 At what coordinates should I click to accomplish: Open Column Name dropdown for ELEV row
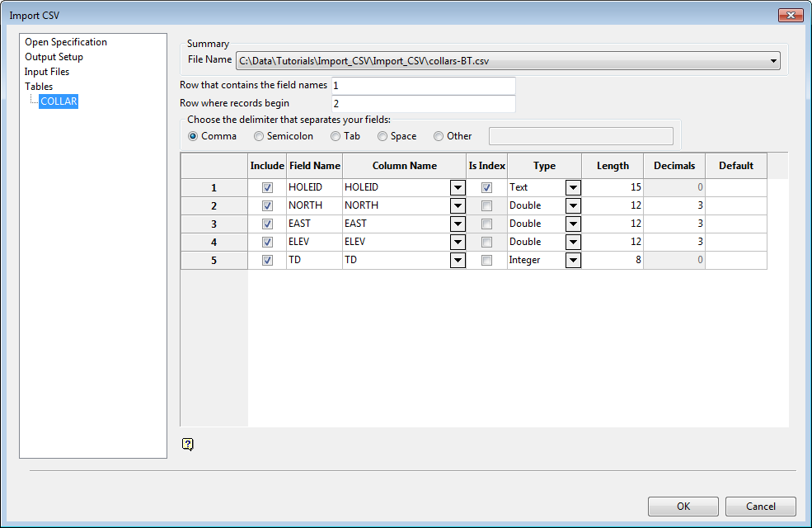(x=458, y=243)
